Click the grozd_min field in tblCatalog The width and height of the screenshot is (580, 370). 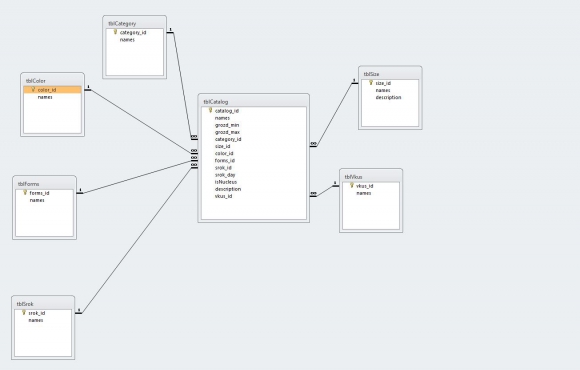[227, 125]
